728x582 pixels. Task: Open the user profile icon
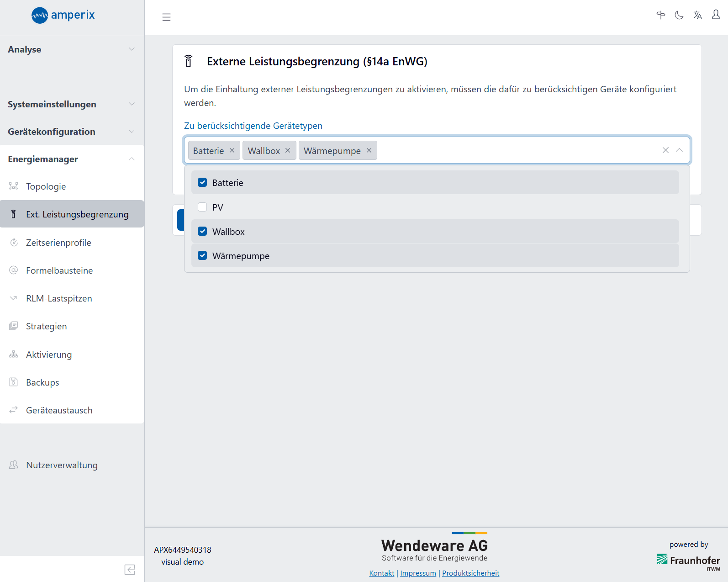click(716, 15)
